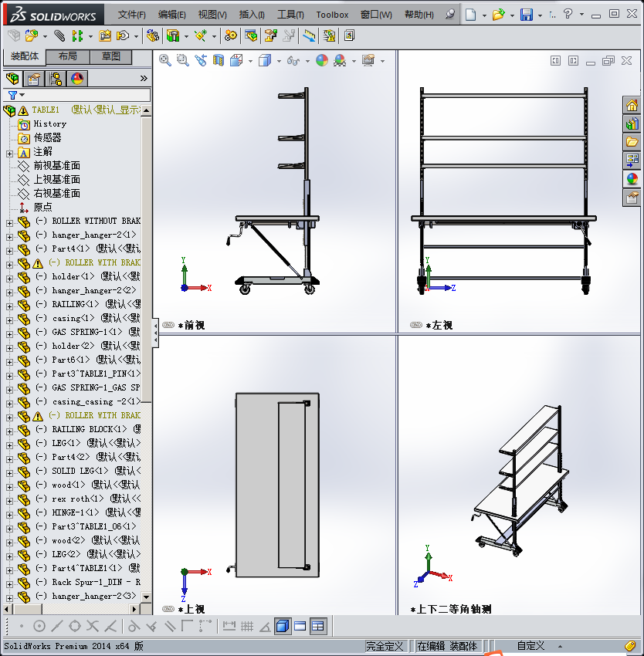Expand the manager tabs double chevron

[144, 78]
